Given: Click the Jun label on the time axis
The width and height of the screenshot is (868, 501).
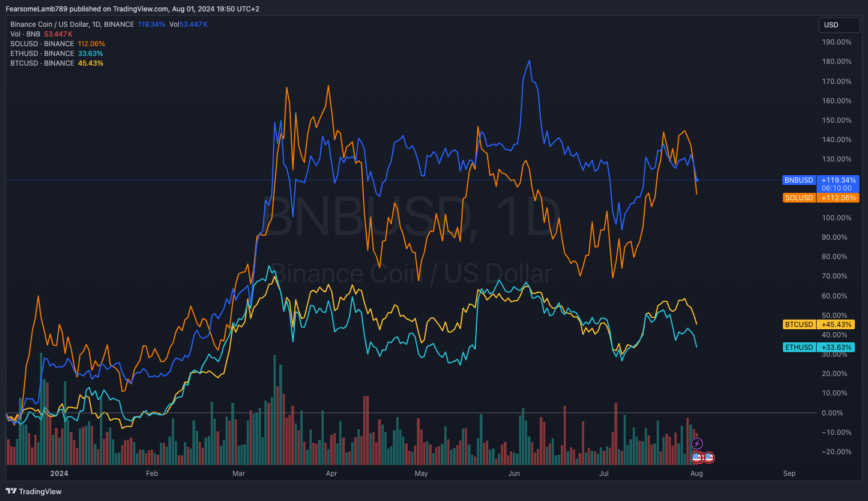Looking at the screenshot, I should [514, 474].
